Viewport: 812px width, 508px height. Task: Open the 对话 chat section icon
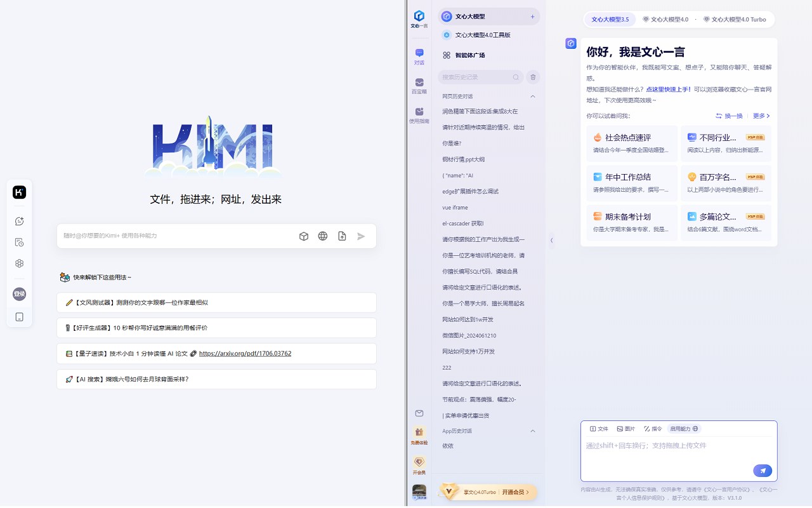coord(419,57)
